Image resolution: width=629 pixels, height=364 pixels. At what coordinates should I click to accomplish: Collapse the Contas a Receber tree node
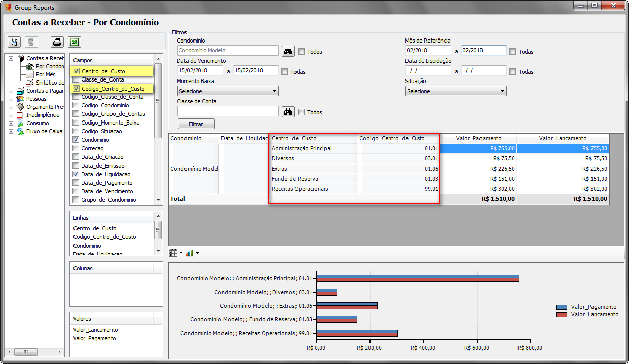click(11, 58)
